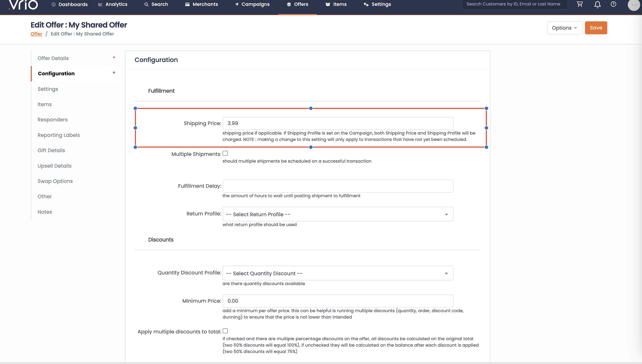Viewport: 642px width, 364px height.
Task: Follow the Offer breadcrumb link
Action: 36,34
